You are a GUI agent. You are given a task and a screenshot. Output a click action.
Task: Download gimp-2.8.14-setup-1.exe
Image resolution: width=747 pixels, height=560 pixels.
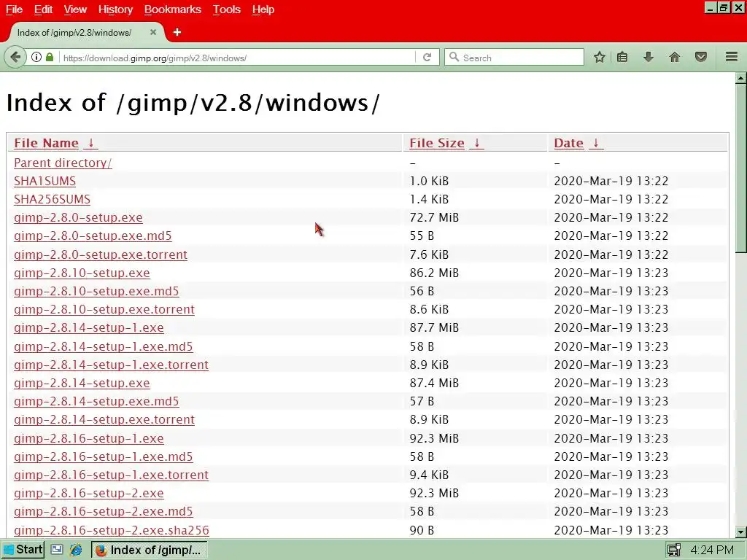(88, 327)
